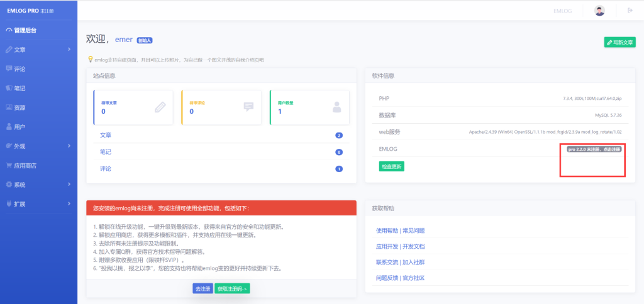Click the person icon in user count card
Image resolution: width=644 pixels, height=304 pixels.
click(x=337, y=107)
